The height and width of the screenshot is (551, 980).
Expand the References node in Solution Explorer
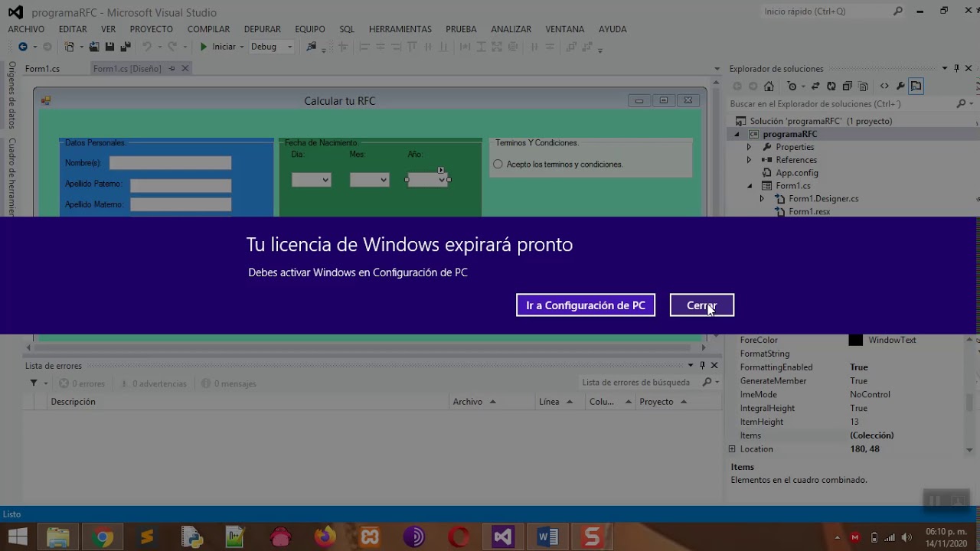749,160
